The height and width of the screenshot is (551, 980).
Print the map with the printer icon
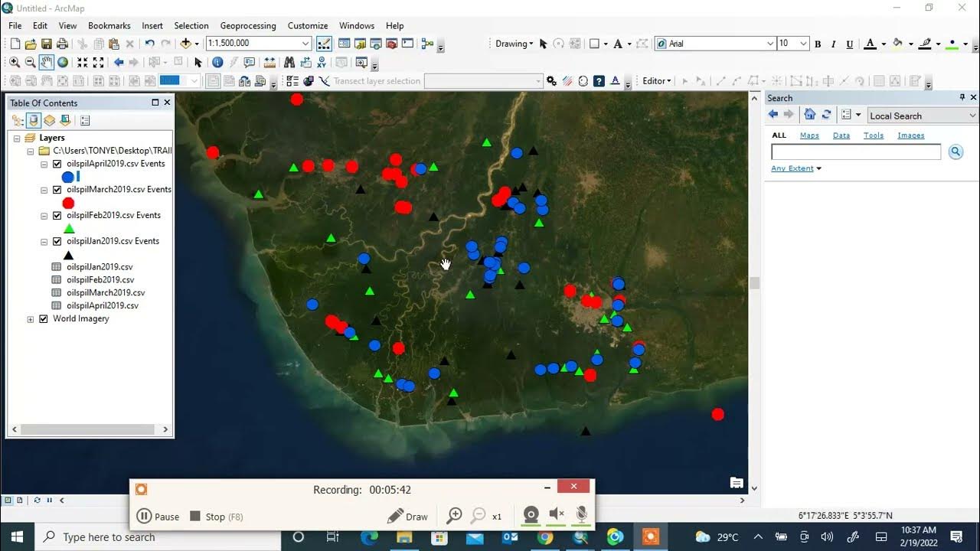[63, 44]
